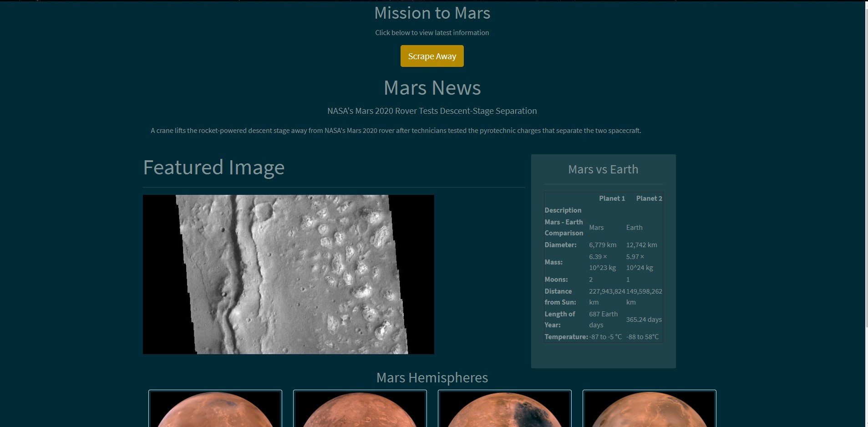868x427 pixels.
Task: Click Mars temperature -87 to -5 °C
Action: point(605,337)
